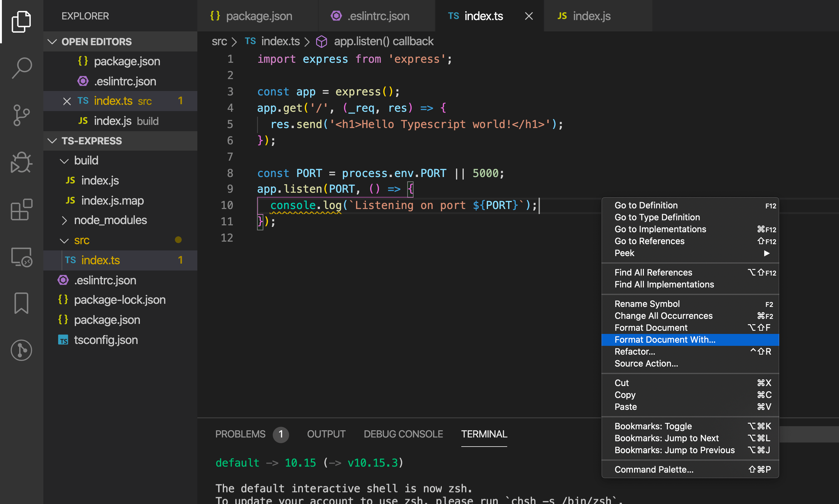Open the Git Graph icon in activity bar
Screen dimensions: 839x504
(x=21, y=350)
